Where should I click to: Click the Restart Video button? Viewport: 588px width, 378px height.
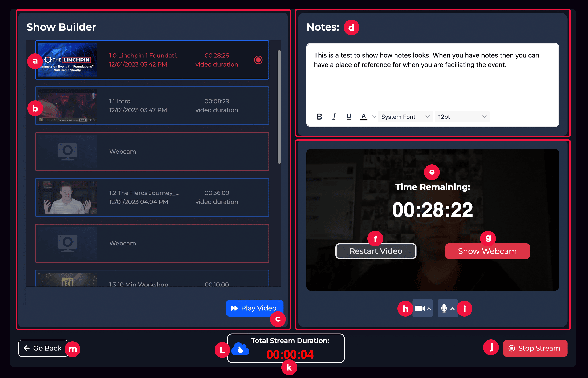pyautogui.click(x=376, y=251)
